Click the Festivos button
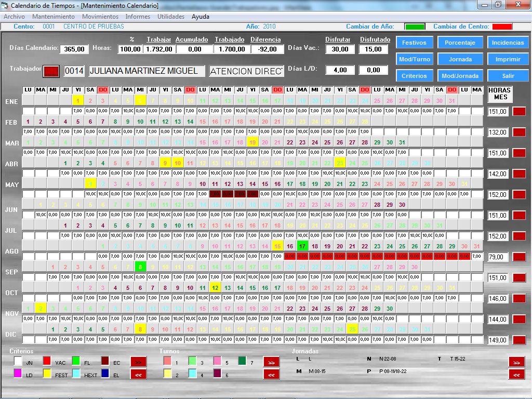532x399 pixels. click(x=414, y=43)
